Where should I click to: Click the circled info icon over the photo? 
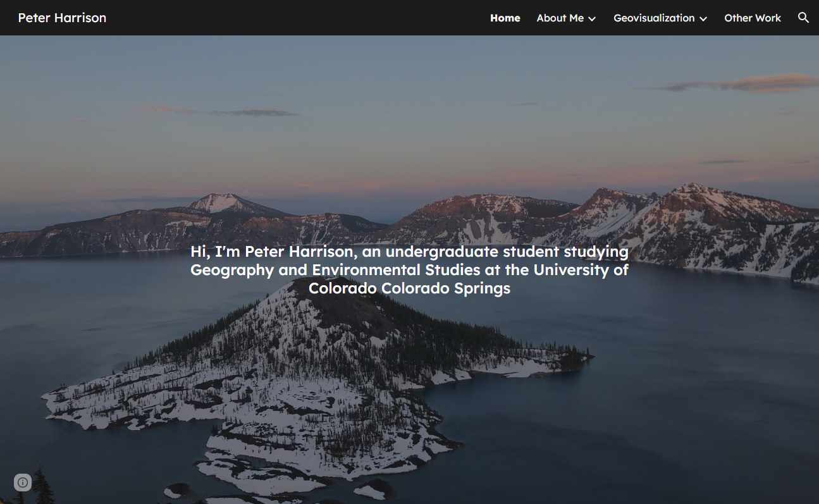23,482
